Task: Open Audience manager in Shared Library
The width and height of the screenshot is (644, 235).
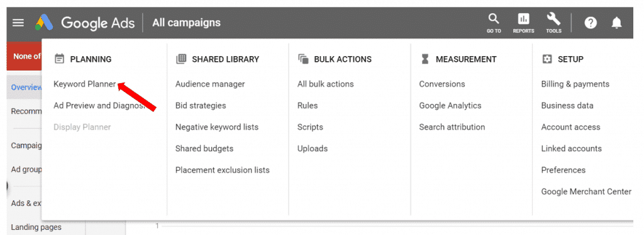Action: pos(210,84)
